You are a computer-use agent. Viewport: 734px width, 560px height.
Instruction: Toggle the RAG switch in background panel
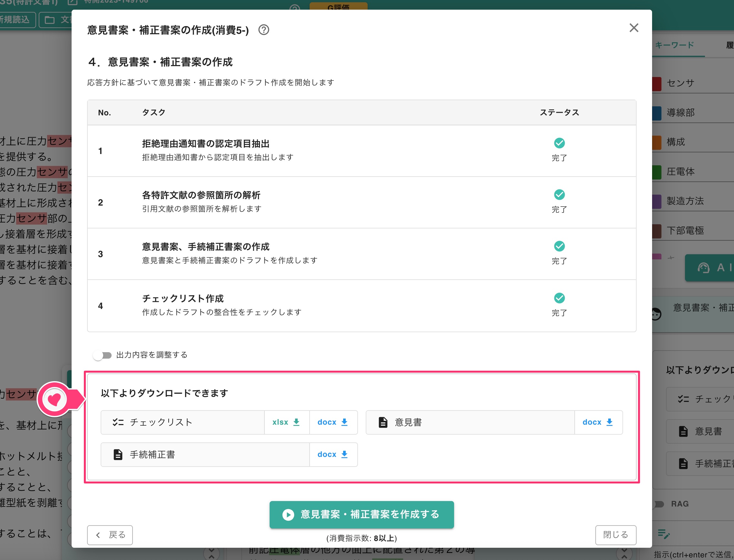coord(658,504)
